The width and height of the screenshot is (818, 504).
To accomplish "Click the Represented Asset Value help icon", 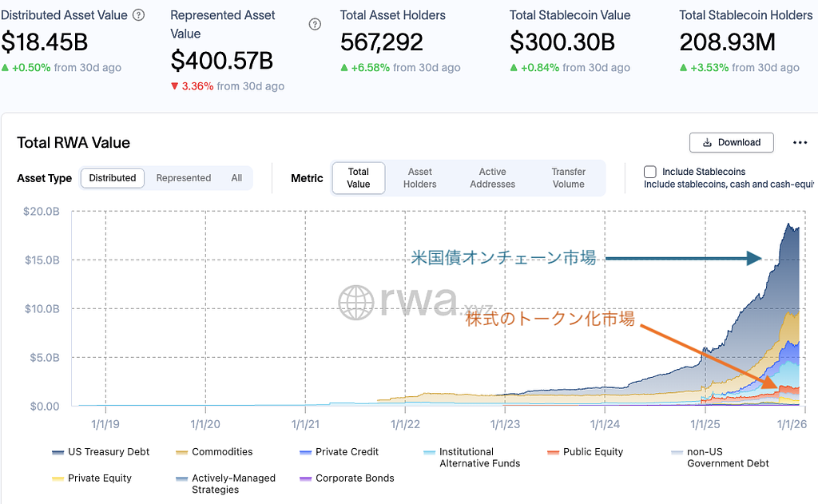I will [x=315, y=25].
